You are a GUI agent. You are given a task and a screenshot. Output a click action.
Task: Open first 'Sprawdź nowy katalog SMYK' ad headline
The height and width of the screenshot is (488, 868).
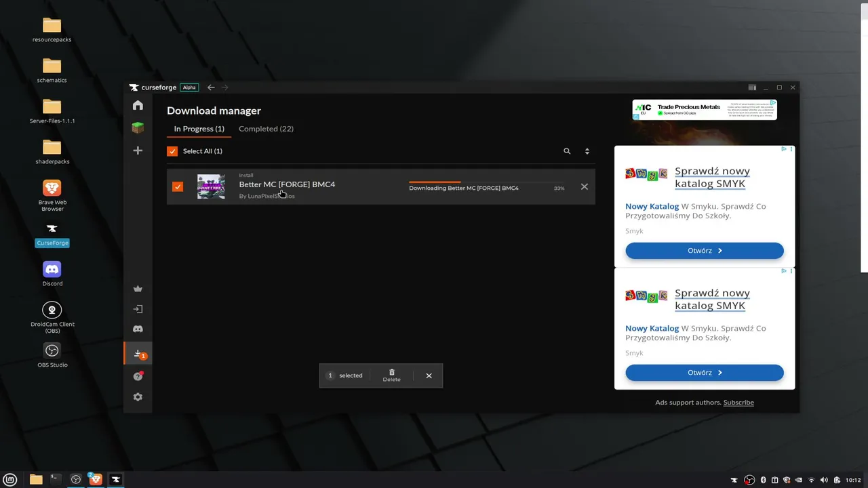point(712,178)
